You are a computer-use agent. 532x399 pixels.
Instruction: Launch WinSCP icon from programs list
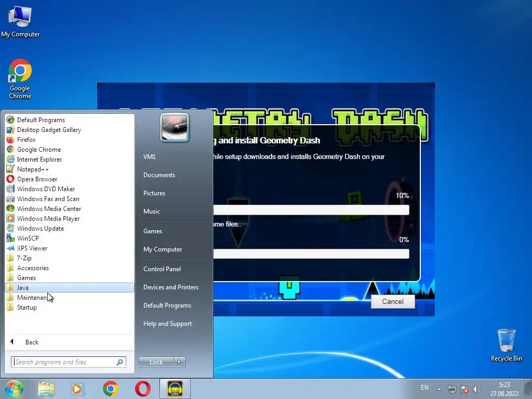(x=10, y=238)
